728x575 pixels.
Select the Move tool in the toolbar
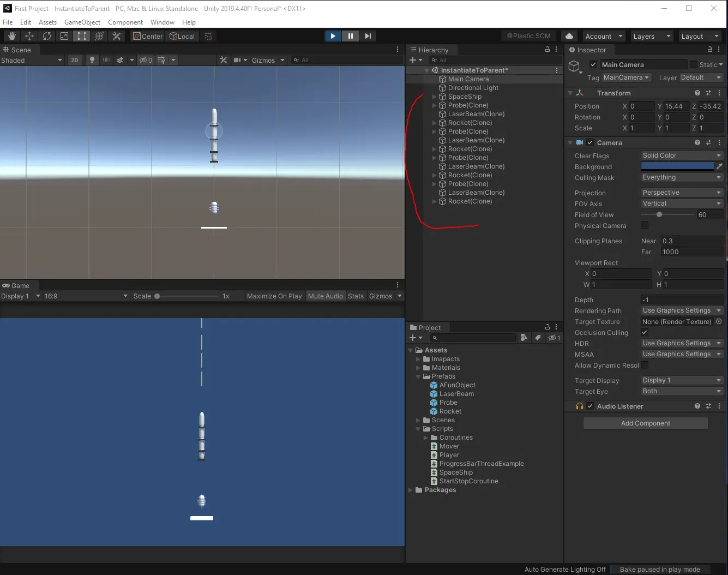[x=29, y=36]
